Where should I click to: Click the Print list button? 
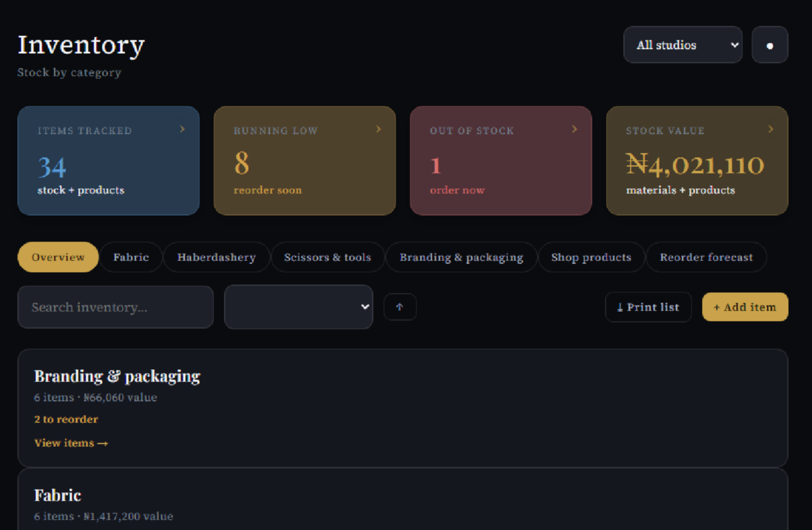point(648,307)
